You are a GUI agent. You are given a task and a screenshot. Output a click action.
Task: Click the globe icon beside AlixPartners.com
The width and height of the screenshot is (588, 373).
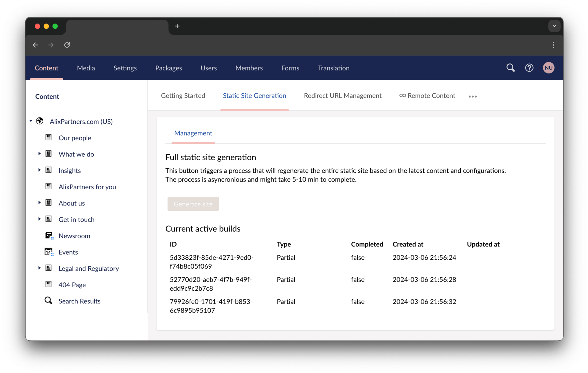pyautogui.click(x=40, y=121)
